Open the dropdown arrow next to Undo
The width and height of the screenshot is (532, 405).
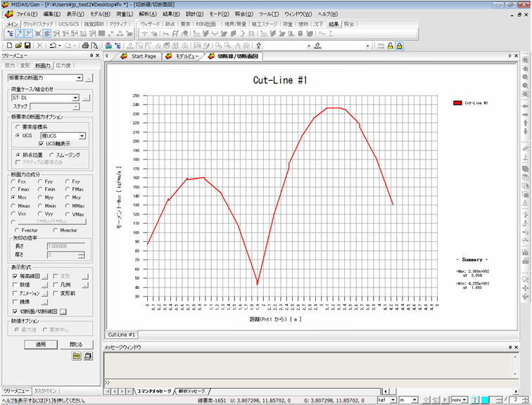coord(59,46)
